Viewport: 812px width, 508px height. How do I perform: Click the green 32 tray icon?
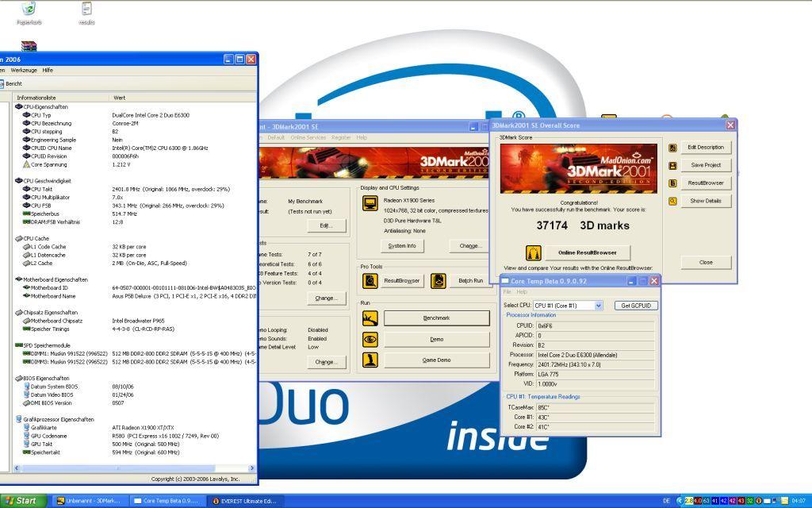(x=749, y=501)
